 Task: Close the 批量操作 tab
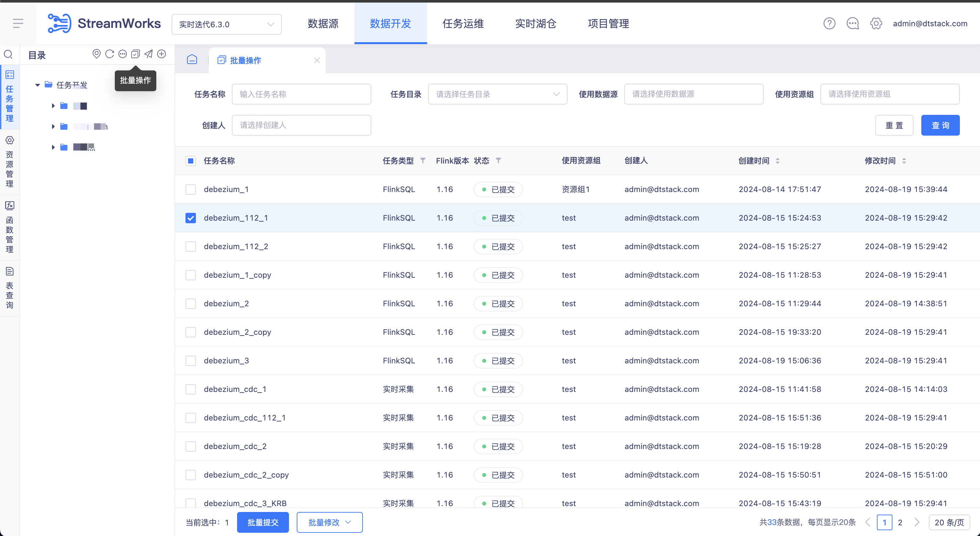317,60
